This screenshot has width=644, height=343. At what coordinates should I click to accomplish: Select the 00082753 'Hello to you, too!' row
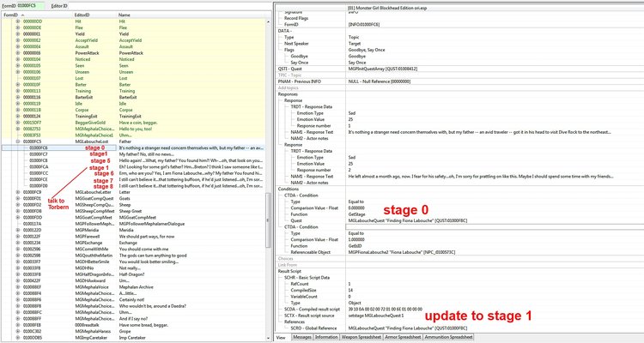pyautogui.click(x=133, y=129)
